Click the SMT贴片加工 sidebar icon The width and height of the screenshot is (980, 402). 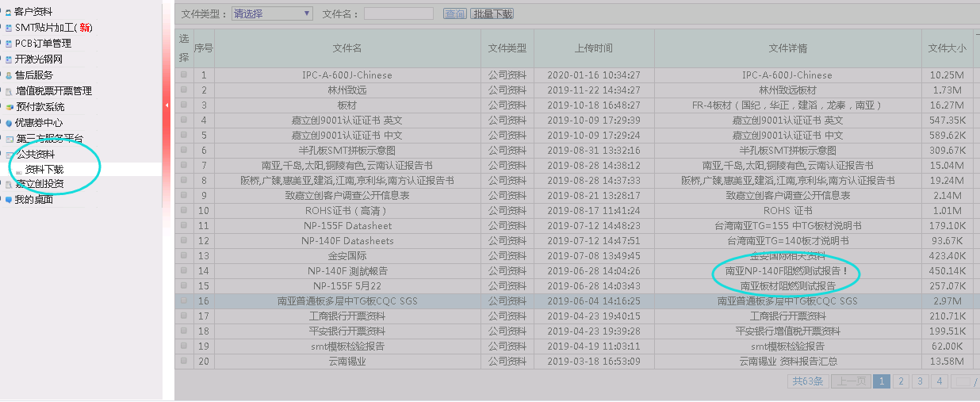pos(9,28)
